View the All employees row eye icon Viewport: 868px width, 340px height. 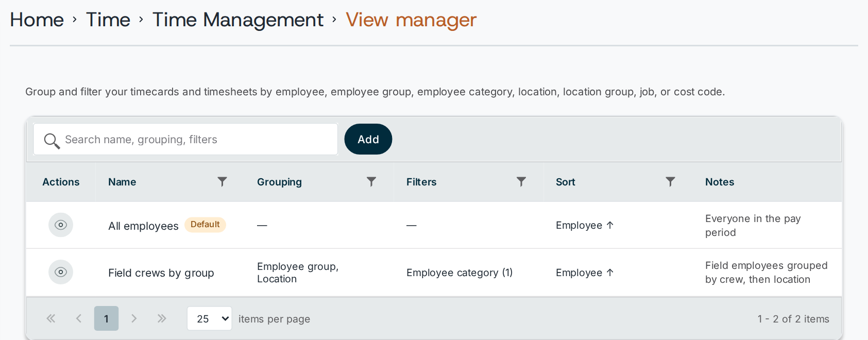click(61, 225)
